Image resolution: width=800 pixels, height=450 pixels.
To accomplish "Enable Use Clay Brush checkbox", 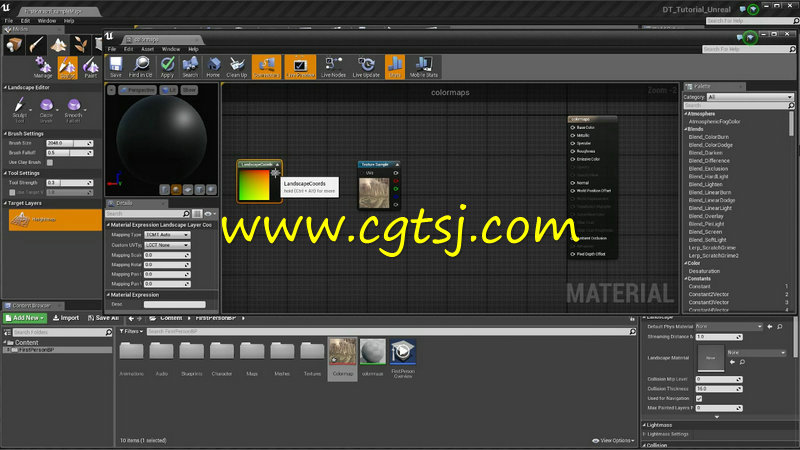I will coord(50,162).
